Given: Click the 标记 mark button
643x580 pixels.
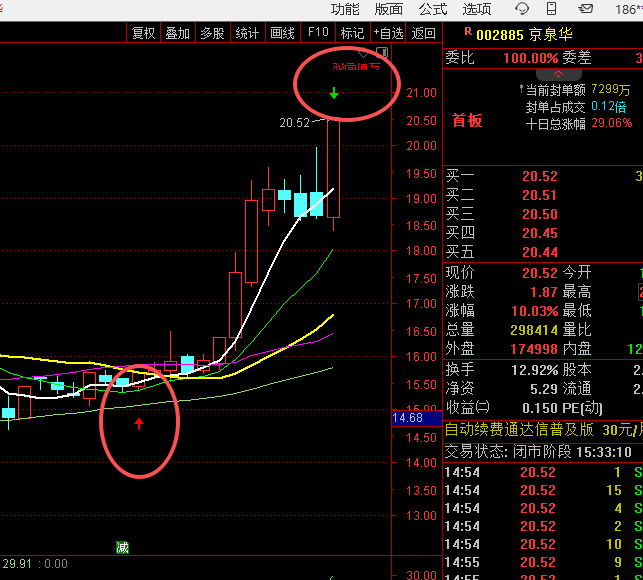Looking at the screenshot, I should tap(352, 33).
